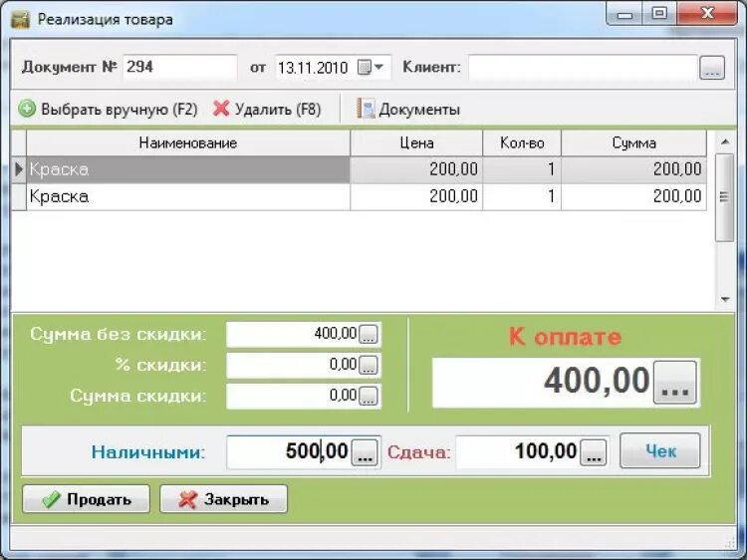
Task: Click ellipsis button beside '% скидки'
Action: pyautogui.click(x=368, y=365)
